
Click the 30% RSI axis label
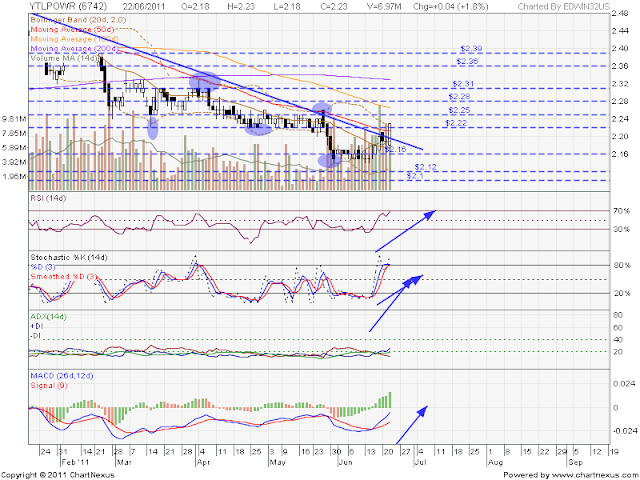pyautogui.click(x=622, y=229)
